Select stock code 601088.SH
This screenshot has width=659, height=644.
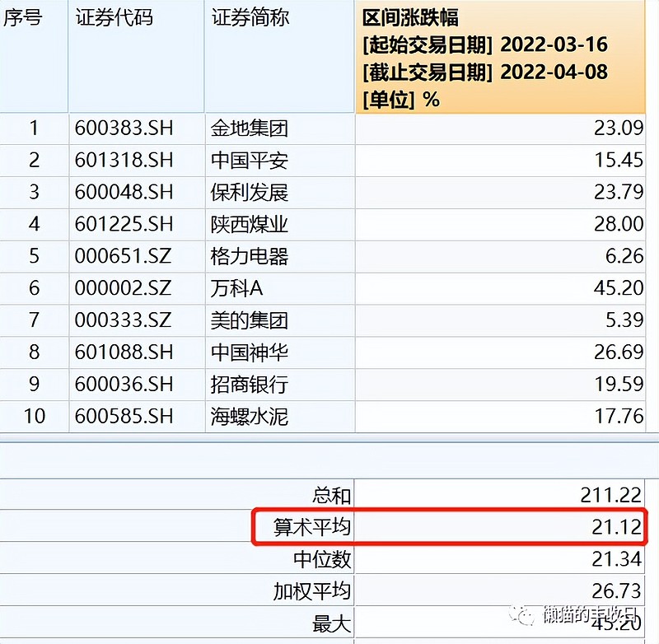click(124, 352)
